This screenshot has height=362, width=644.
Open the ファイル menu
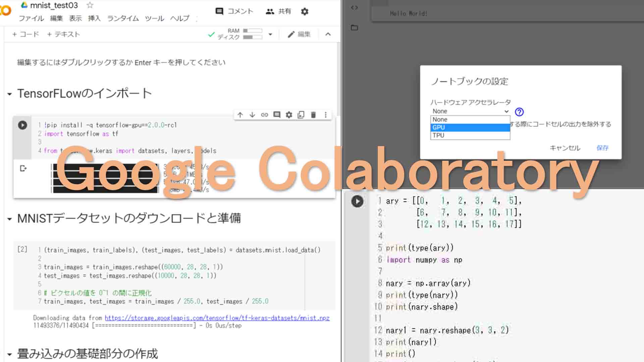(31, 18)
